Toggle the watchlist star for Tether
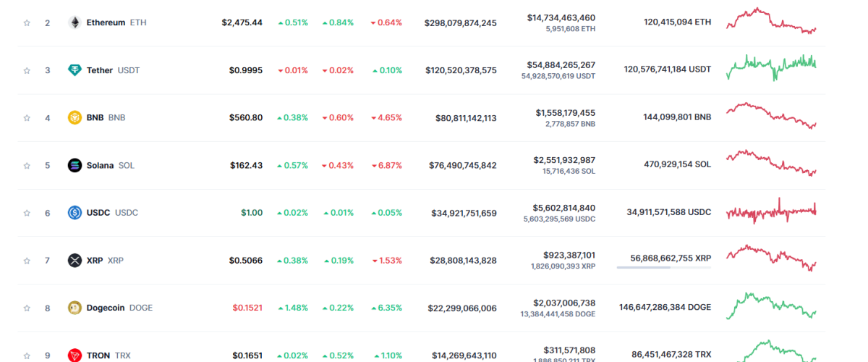The image size is (868, 362). 27,70
